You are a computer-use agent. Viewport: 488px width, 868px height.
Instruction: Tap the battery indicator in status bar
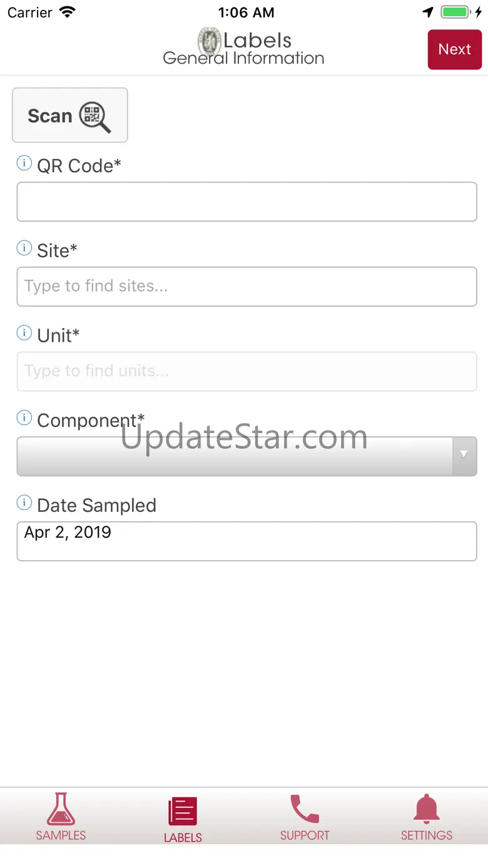click(x=455, y=12)
